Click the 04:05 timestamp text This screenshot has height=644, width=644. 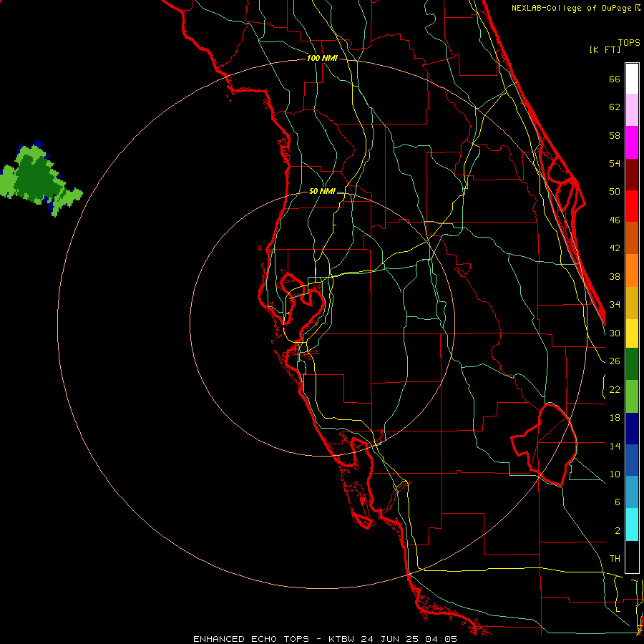point(441,639)
